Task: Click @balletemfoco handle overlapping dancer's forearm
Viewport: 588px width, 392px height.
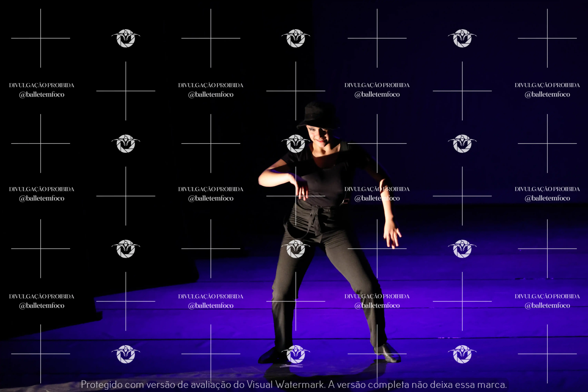Action: click(x=377, y=198)
